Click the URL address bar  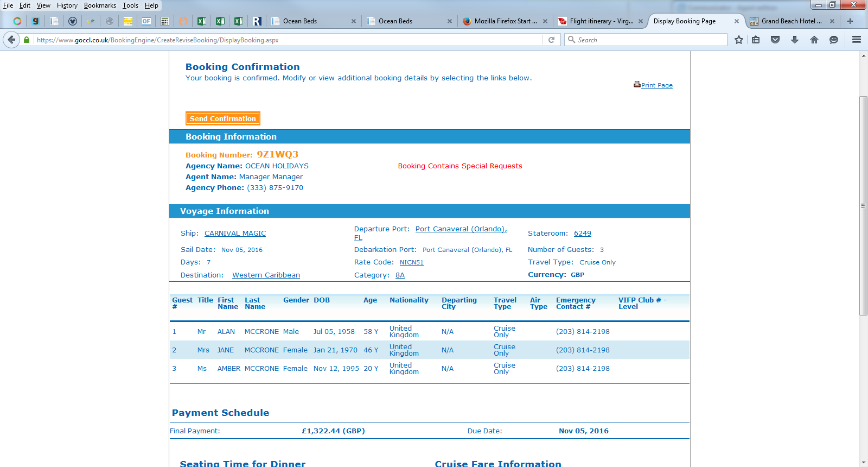tap(288, 40)
